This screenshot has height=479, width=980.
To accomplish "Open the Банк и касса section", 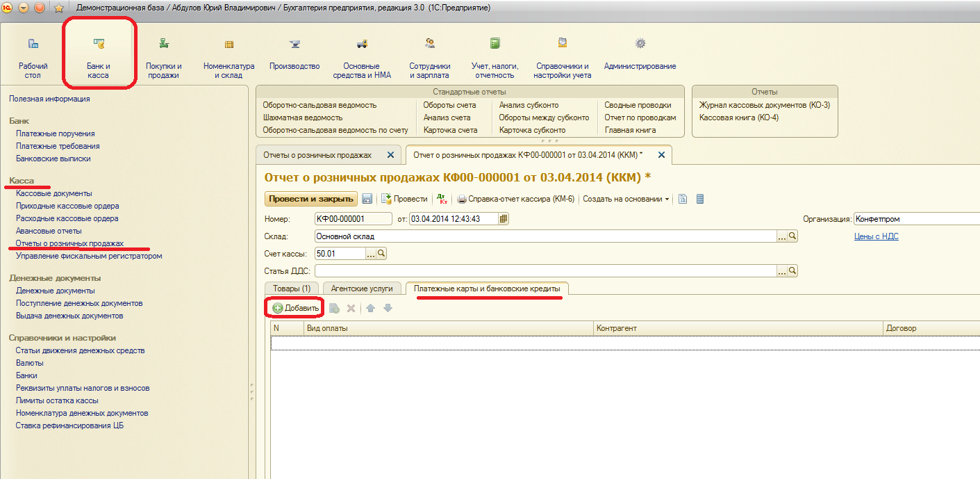I will click(x=99, y=57).
